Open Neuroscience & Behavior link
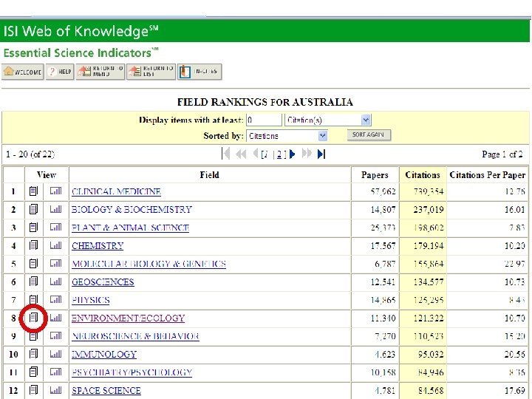The width and height of the screenshot is (532, 399). coord(135,336)
